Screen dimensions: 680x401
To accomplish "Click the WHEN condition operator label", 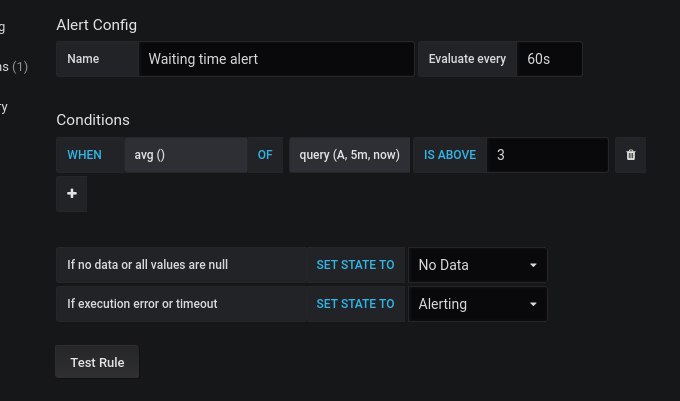I will click(85, 155).
